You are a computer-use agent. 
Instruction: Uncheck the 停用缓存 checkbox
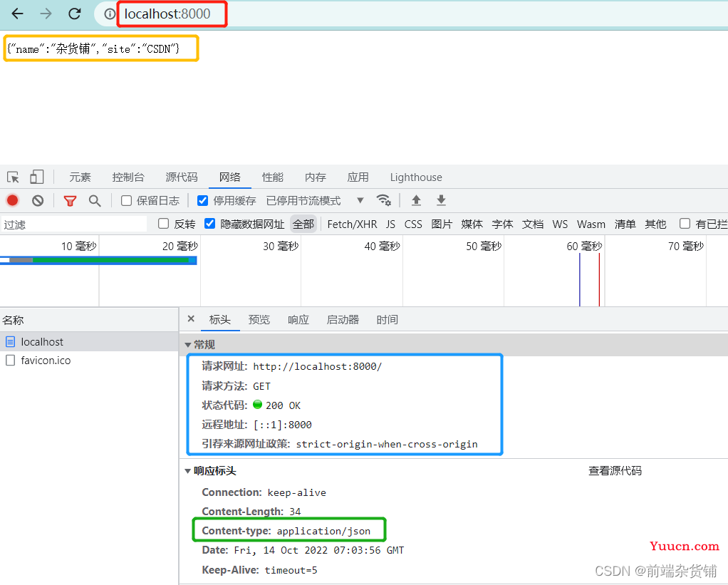pos(202,200)
